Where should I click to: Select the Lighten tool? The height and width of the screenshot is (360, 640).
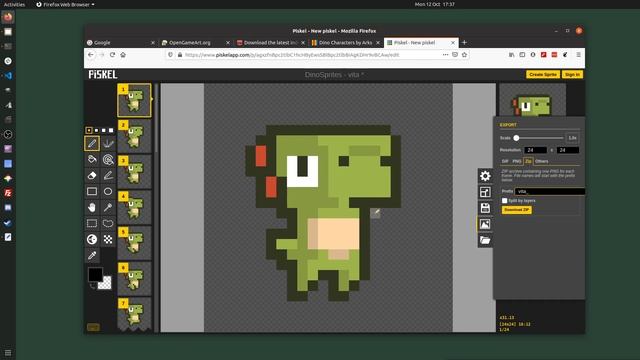pos(92,239)
